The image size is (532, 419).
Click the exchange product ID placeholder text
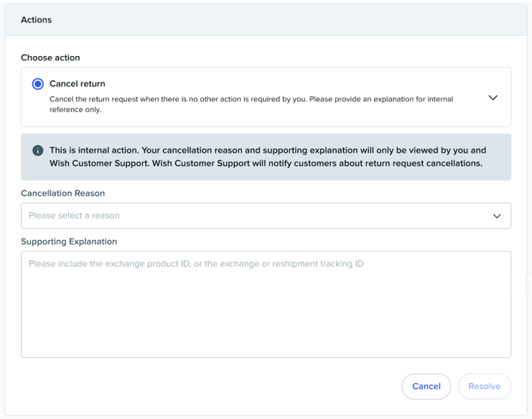pos(196,264)
